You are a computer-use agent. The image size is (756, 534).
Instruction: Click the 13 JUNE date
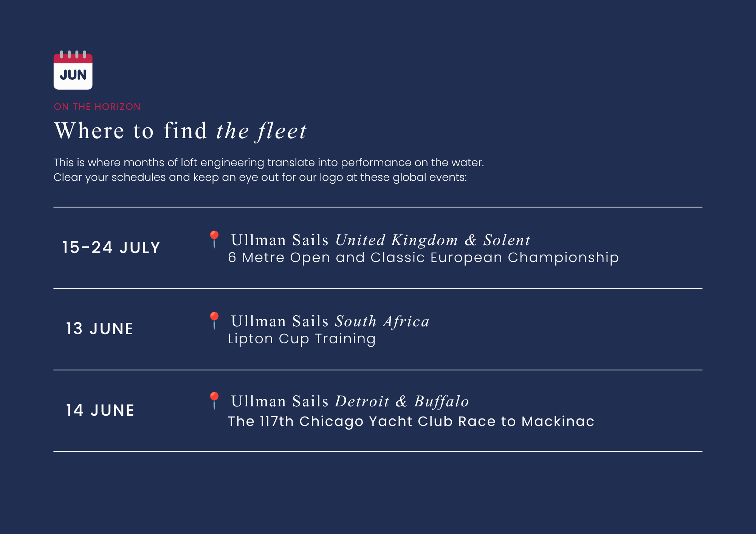pos(100,329)
